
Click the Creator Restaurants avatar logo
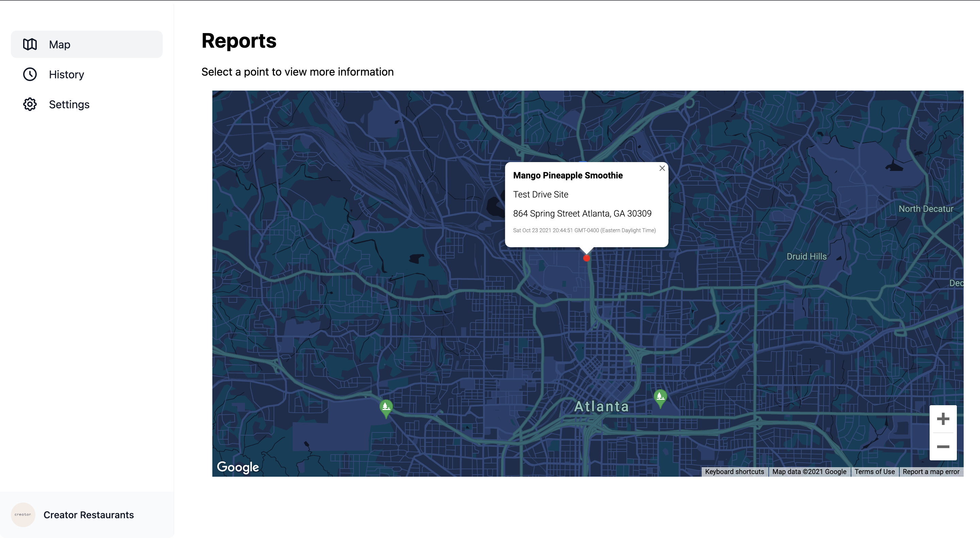point(23,515)
